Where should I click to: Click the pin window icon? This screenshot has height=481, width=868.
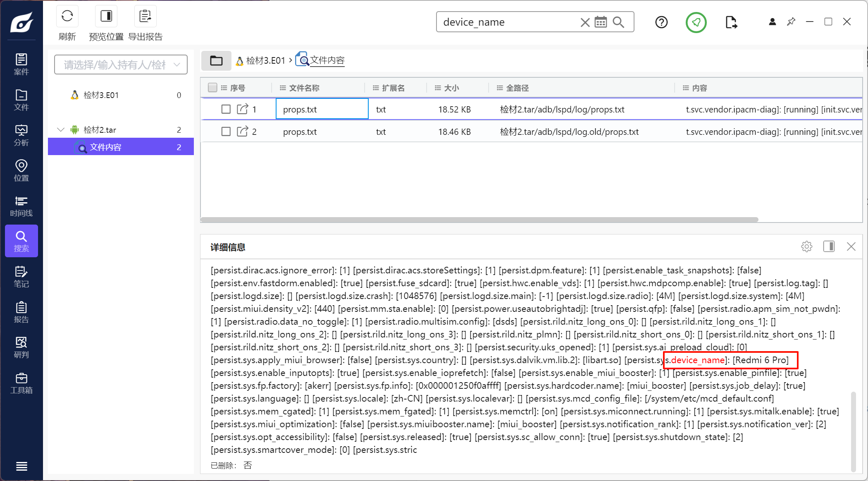[x=791, y=22]
